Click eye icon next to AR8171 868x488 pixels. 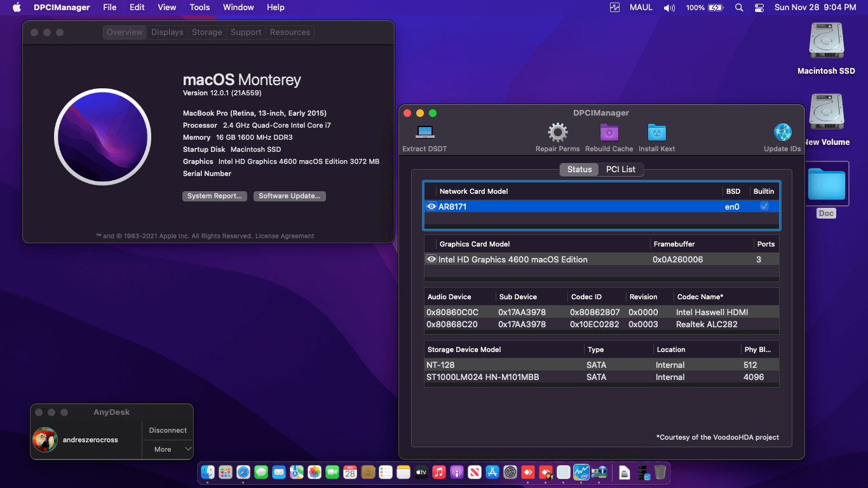(x=431, y=207)
